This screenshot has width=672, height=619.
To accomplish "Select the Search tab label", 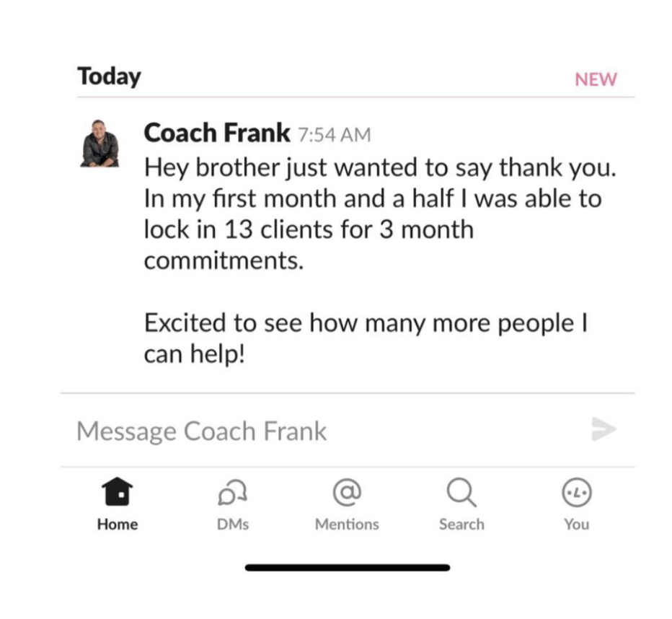I will pyautogui.click(x=461, y=524).
